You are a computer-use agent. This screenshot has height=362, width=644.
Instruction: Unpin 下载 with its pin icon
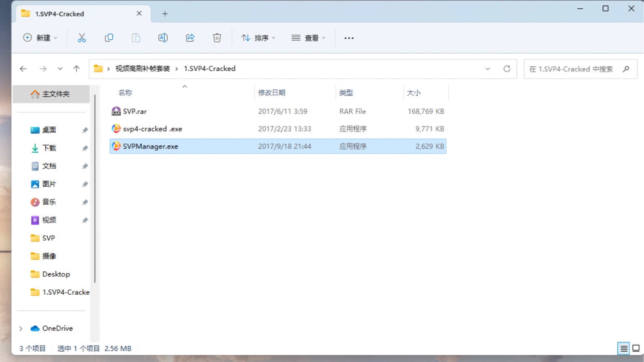pos(85,148)
